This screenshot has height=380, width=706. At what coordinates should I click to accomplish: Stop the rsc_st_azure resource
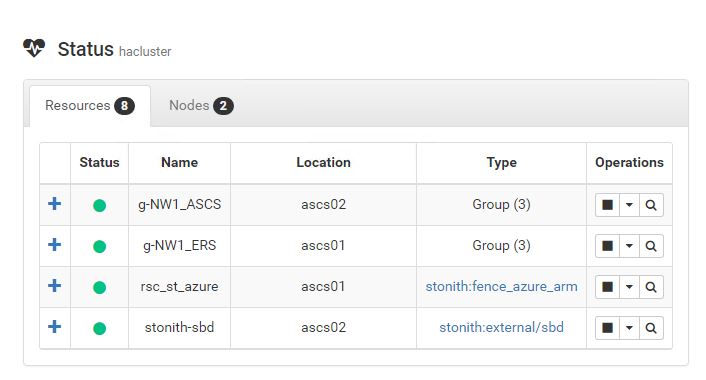(x=607, y=287)
